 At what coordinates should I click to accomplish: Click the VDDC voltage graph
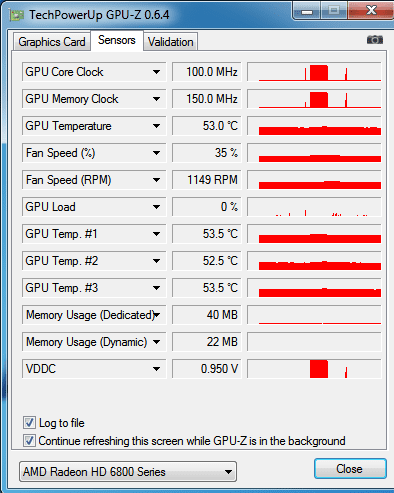314,369
